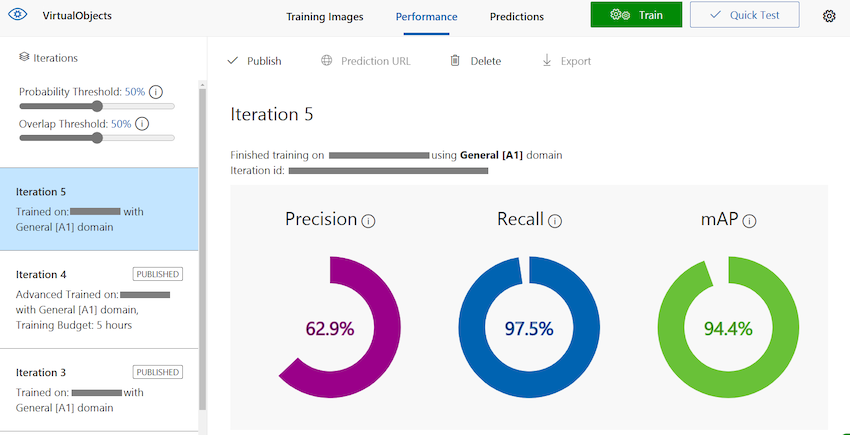850x435 pixels.
Task: Click the Overlap Threshold slider handle
Action: tap(97, 138)
